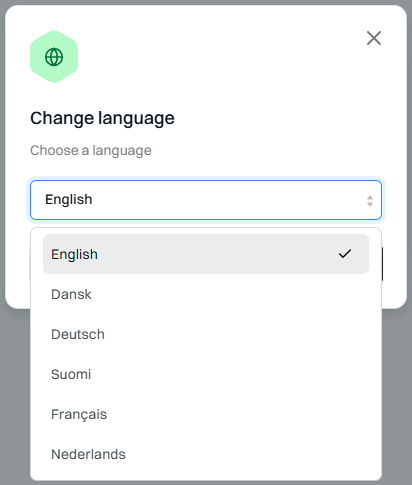412x485 pixels.
Task: Pick Deutsch in the dropdown options
Action: pos(206,334)
